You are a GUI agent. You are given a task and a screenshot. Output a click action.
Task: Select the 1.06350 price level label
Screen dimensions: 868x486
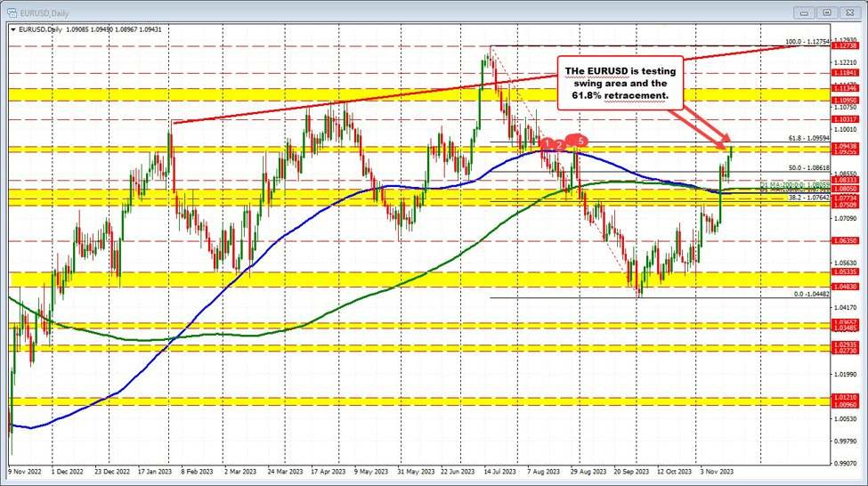coord(844,240)
